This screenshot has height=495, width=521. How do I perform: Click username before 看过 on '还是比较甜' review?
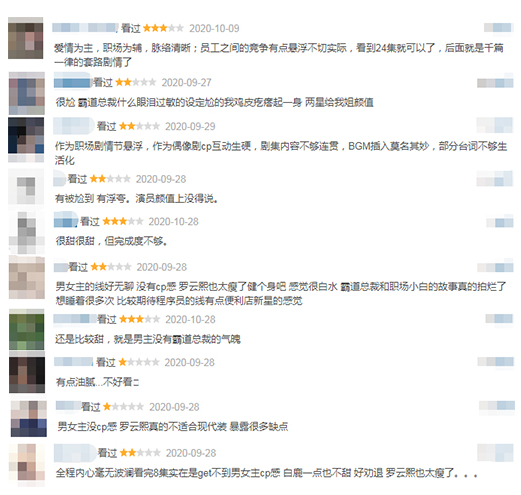click(x=75, y=319)
